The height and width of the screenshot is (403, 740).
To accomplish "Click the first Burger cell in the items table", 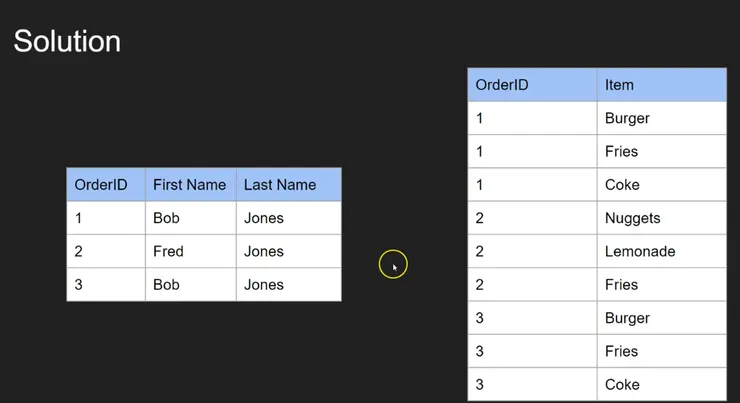I will (627, 118).
